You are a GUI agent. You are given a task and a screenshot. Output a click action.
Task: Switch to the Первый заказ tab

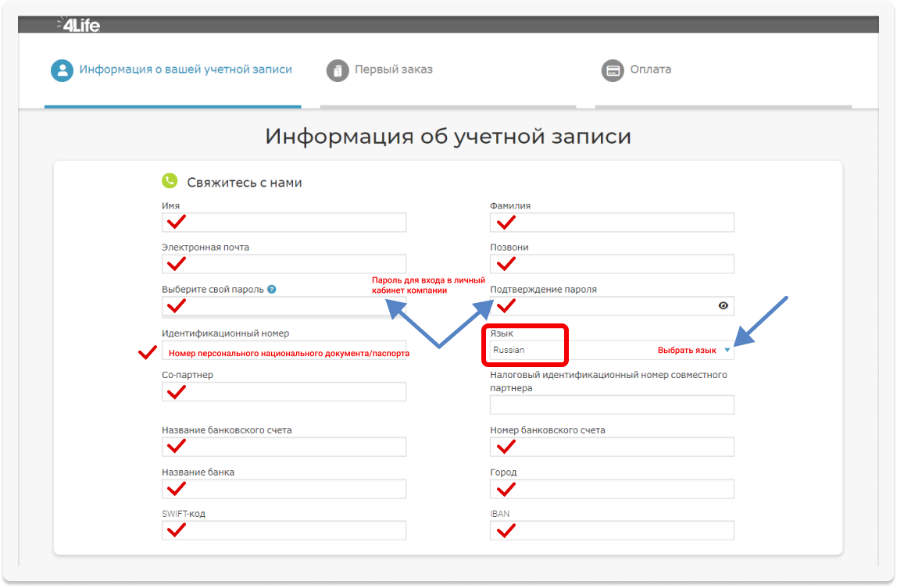pos(393,69)
